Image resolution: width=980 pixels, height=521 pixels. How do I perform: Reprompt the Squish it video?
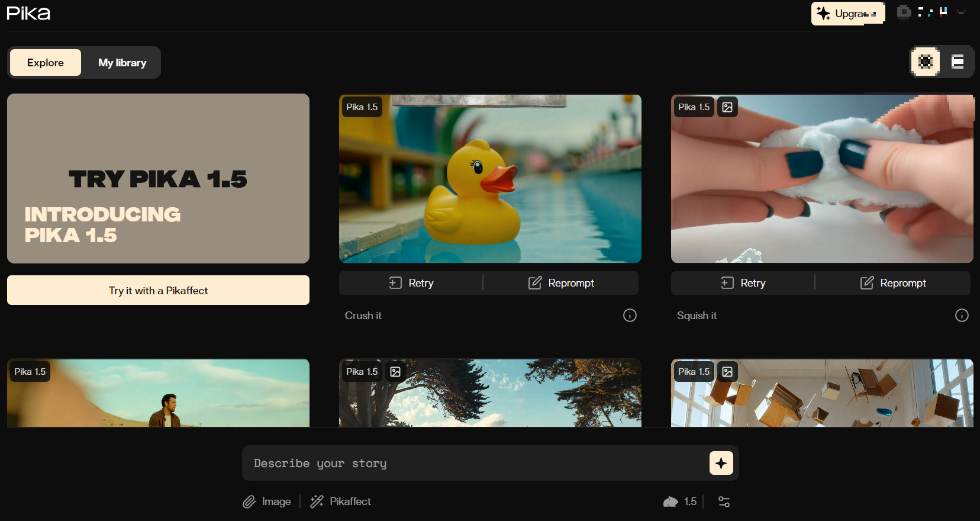(893, 283)
